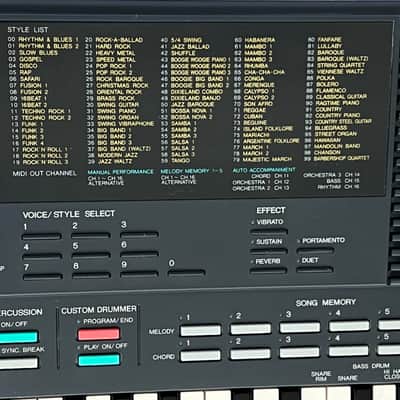Push Voice/Style Select button 6
The width and height of the screenshot is (400, 400).
(139, 254)
